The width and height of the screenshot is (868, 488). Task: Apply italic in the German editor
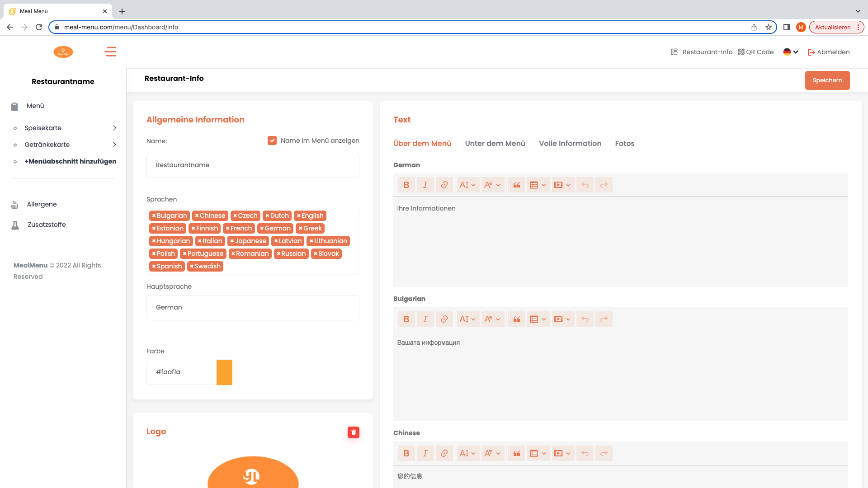coord(425,185)
